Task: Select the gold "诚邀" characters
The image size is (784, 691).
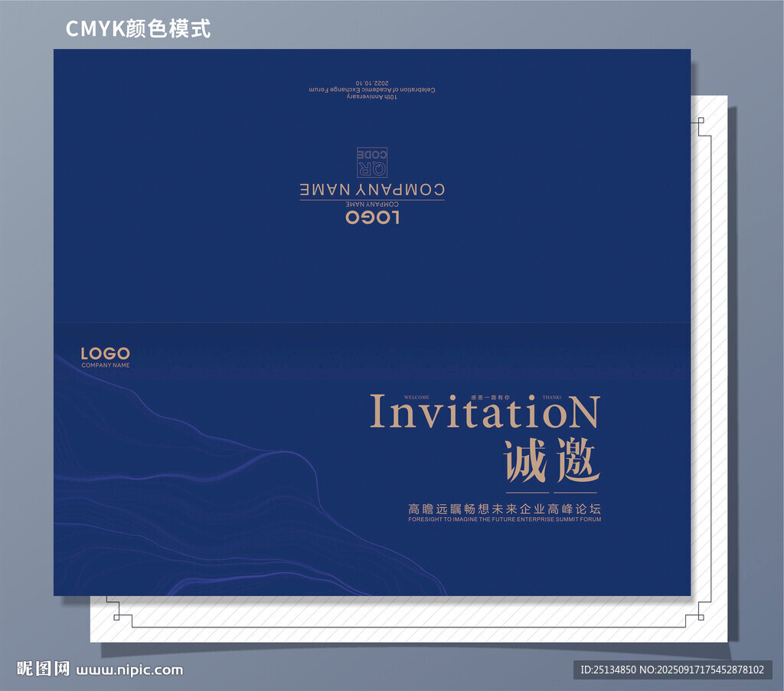Action: pos(552,461)
